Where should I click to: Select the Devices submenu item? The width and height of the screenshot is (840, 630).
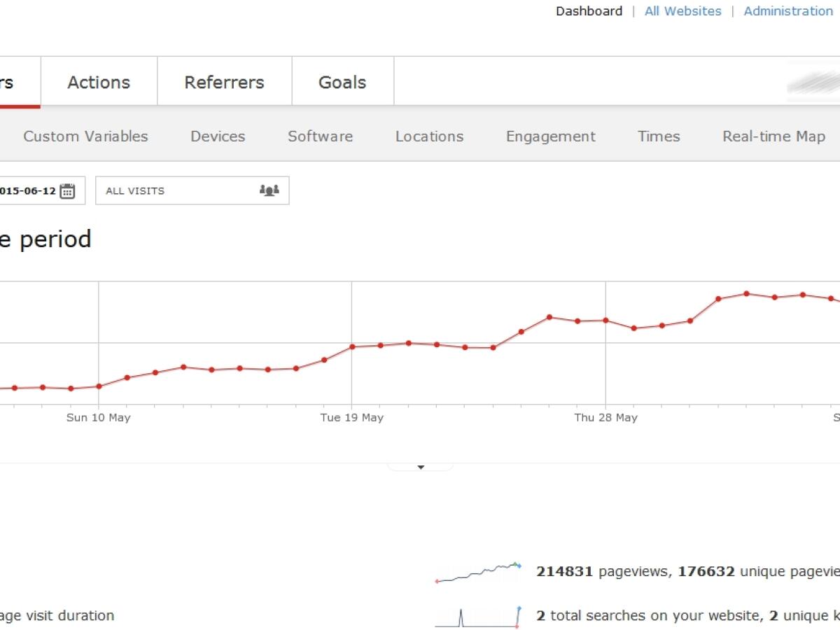click(218, 136)
